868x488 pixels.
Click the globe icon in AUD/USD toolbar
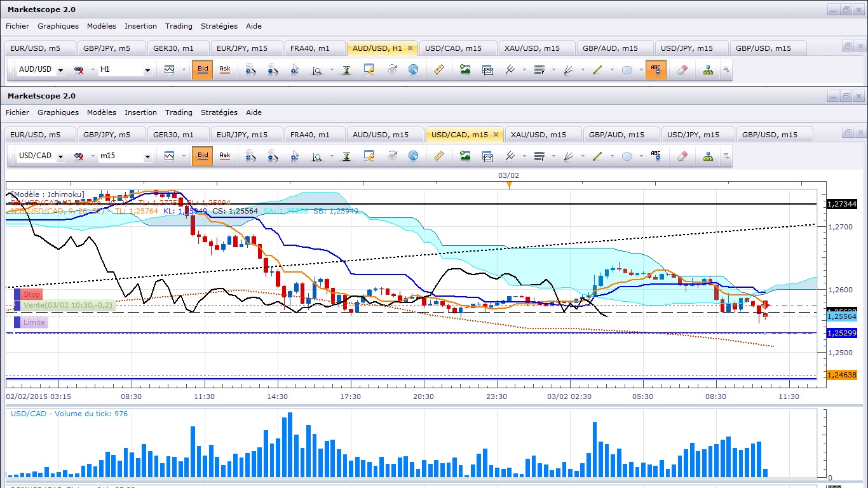[x=413, y=69]
